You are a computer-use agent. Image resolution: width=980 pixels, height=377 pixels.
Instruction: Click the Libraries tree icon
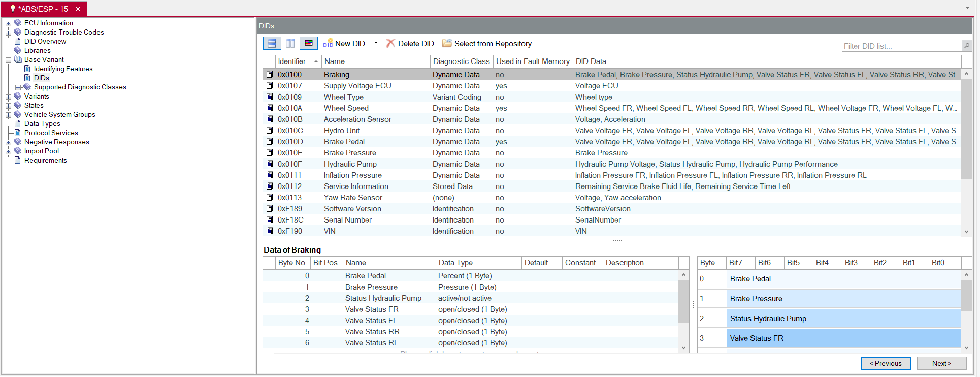coord(18,50)
